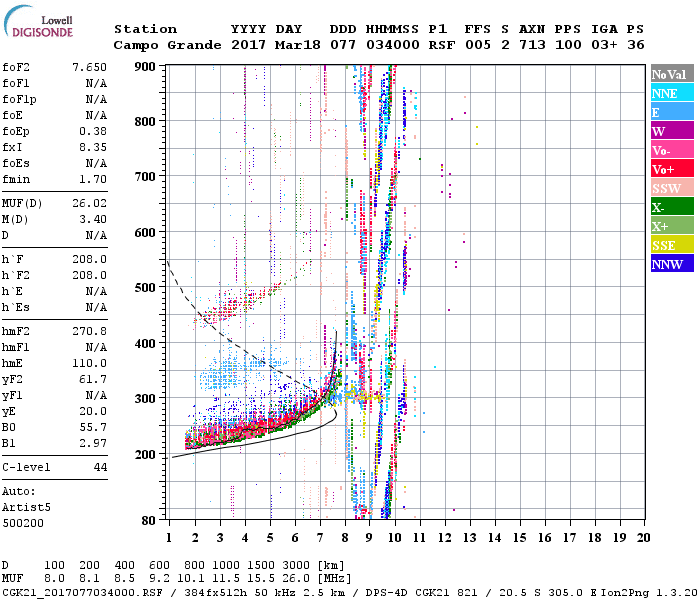Select the C-level value 44
The image size is (700, 600).
point(100,468)
